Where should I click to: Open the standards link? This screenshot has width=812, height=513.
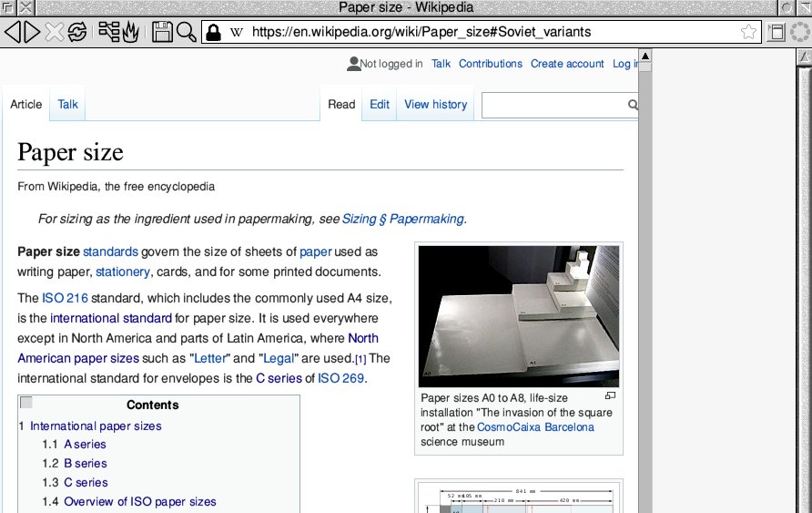click(110, 251)
